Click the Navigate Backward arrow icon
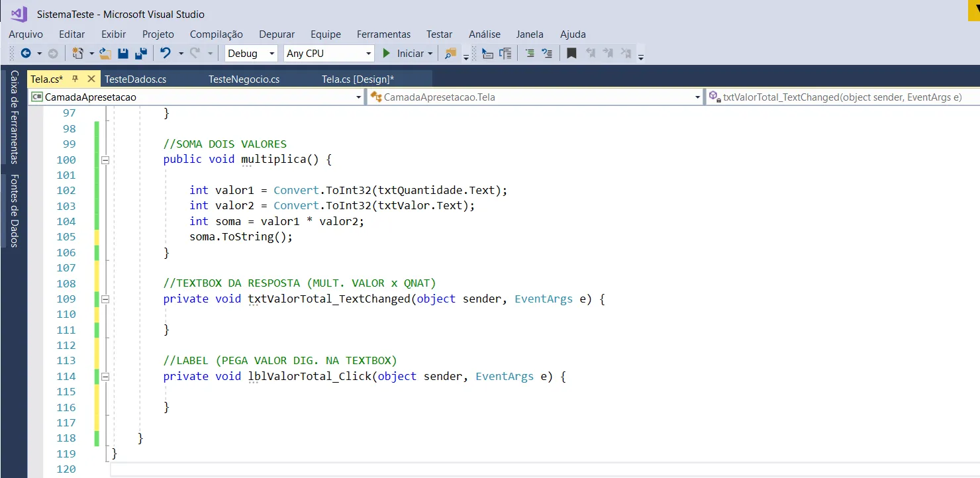 point(26,54)
